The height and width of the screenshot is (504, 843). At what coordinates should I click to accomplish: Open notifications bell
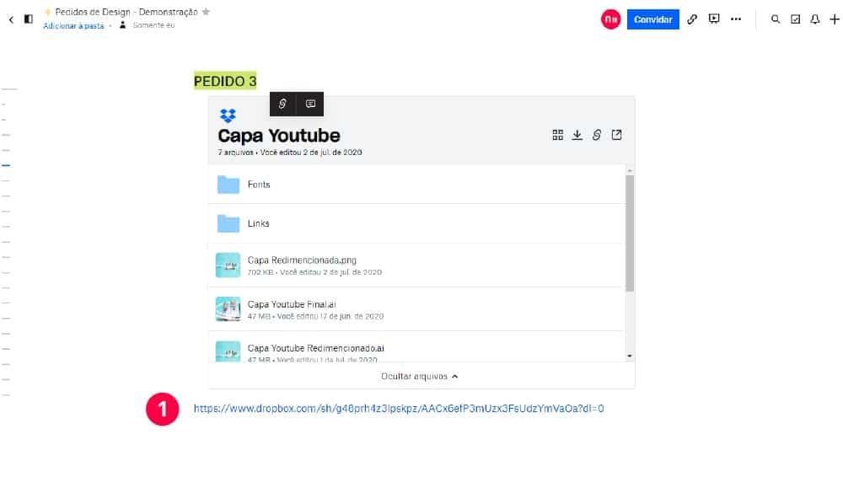[x=814, y=19]
